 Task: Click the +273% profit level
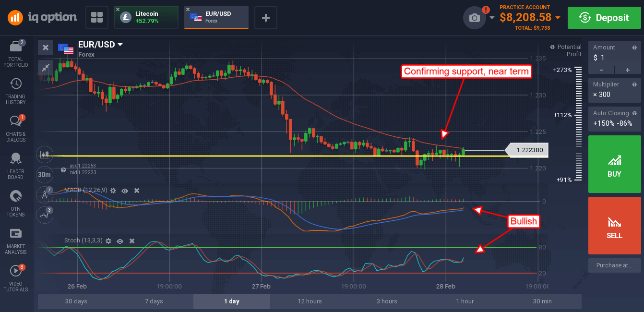562,70
